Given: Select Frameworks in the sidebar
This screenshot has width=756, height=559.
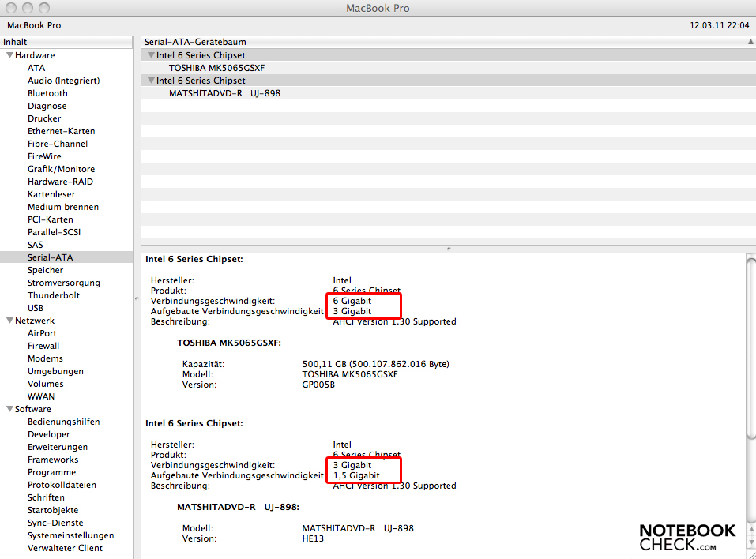Looking at the screenshot, I should pyautogui.click(x=53, y=460).
